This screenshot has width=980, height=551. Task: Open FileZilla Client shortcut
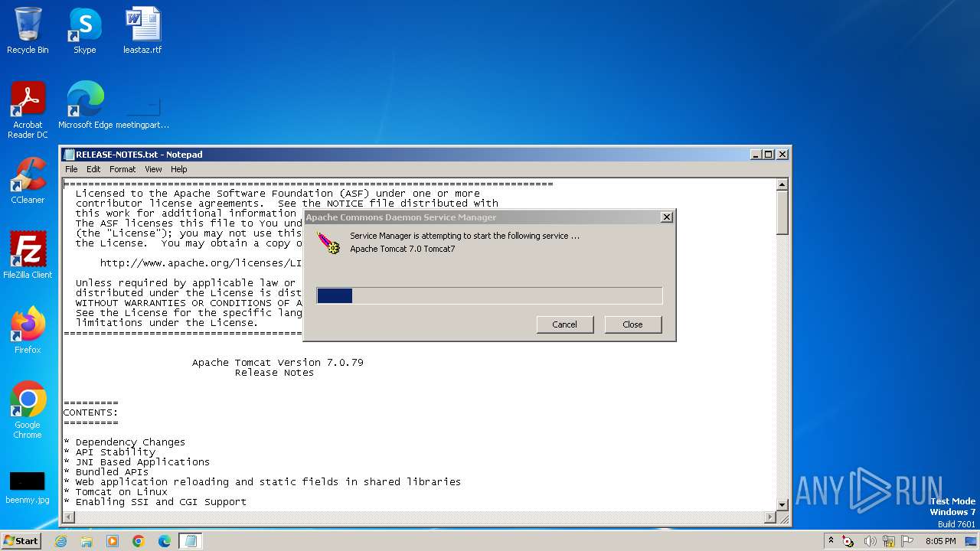point(28,256)
